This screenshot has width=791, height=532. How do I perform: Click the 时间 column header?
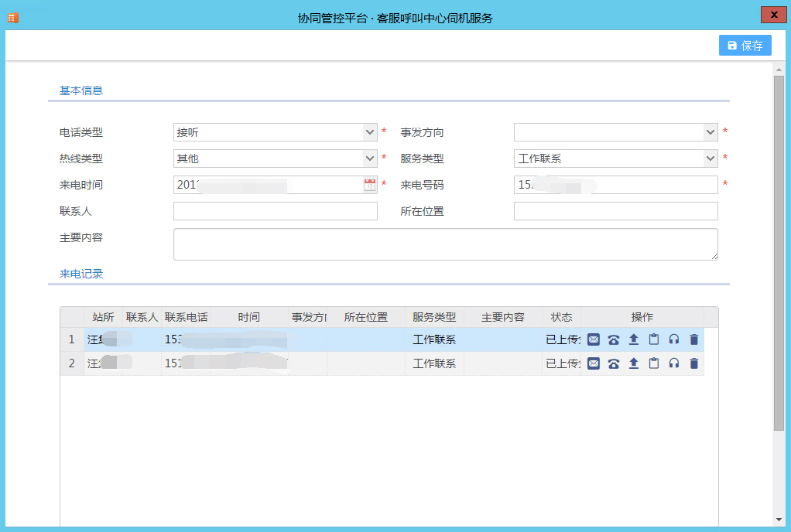point(249,318)
